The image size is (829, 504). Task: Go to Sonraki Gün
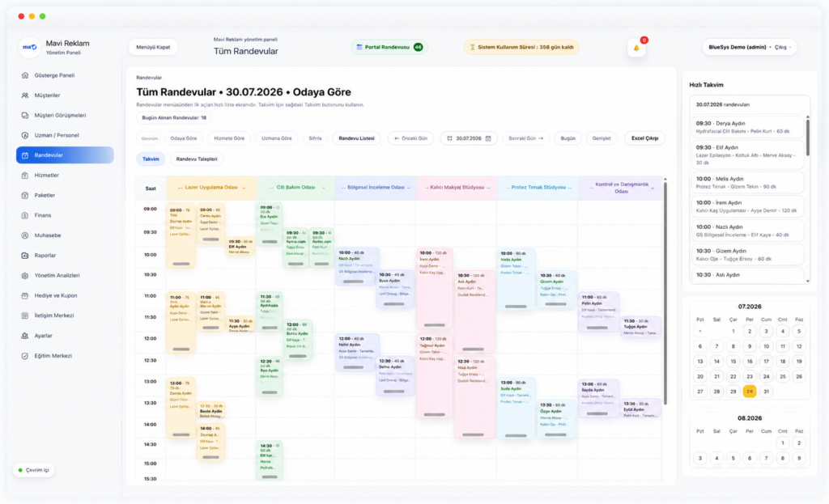[525, 138]
